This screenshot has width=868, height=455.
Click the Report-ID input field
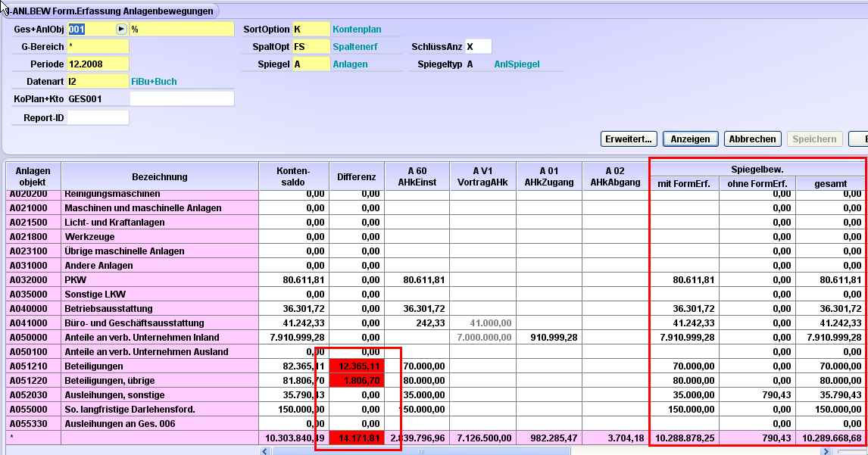(98, 118)
